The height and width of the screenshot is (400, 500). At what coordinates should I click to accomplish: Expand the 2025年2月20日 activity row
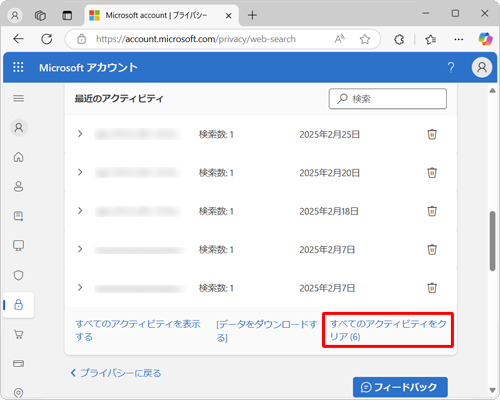tap(80, 172)
